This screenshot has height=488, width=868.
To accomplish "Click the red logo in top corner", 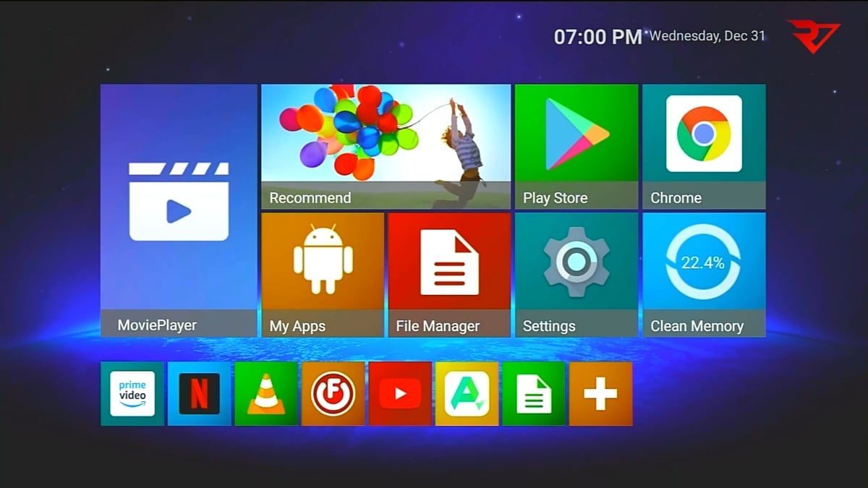I will point(812,35).
